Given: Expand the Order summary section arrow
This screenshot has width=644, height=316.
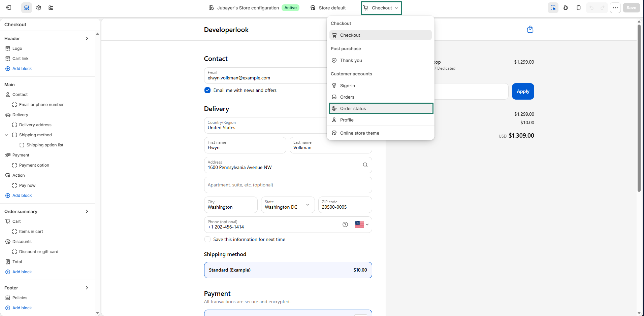Looking at the screenshot, I should (87, 211).
